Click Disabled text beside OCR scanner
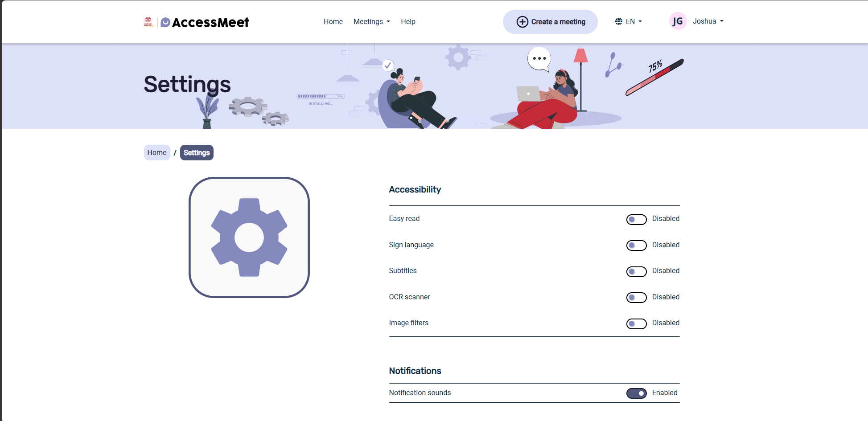The image size is (868, 421). tap(666, 297)
